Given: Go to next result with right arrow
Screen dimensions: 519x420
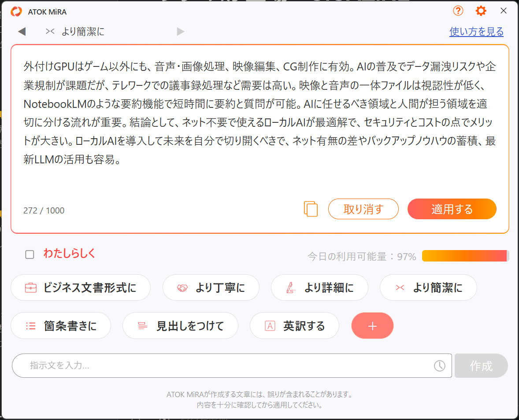Looking at the screenshot, I should (x=180, y=32).
